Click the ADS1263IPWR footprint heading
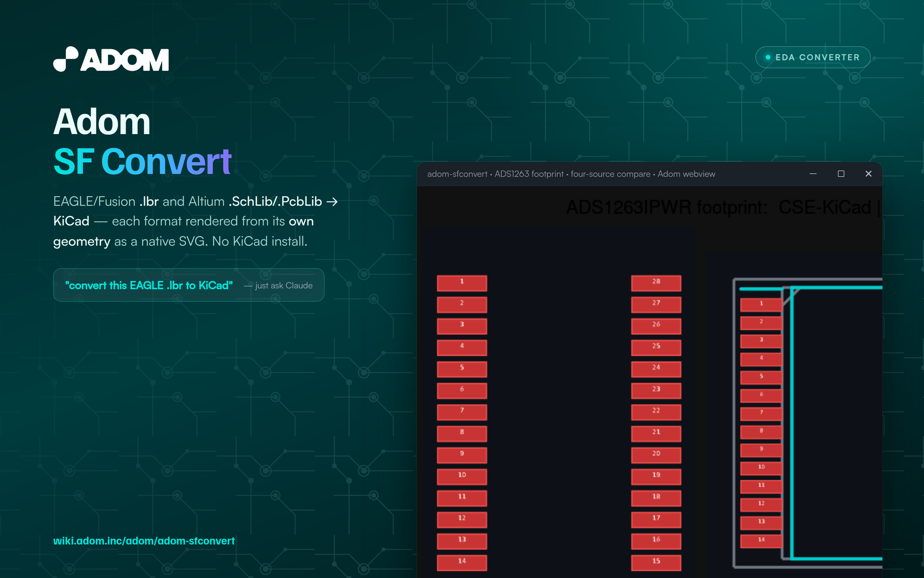The image size is (924, 578). pyautogui.click(x=724, y=207)
